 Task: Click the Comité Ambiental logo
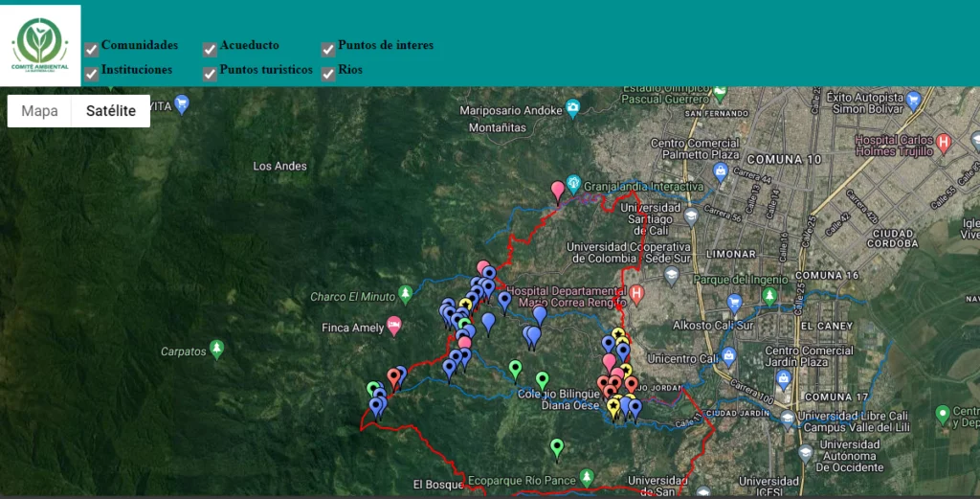(40, 44)
